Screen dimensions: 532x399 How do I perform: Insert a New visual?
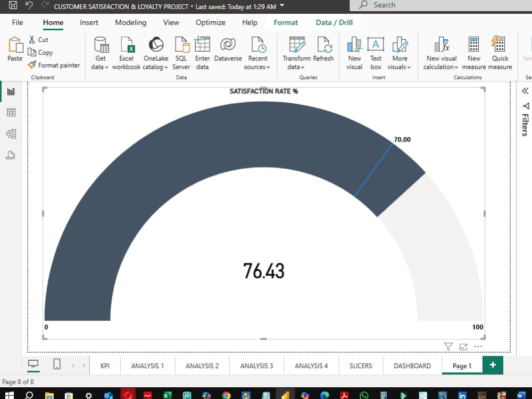[x=354, y=53]
